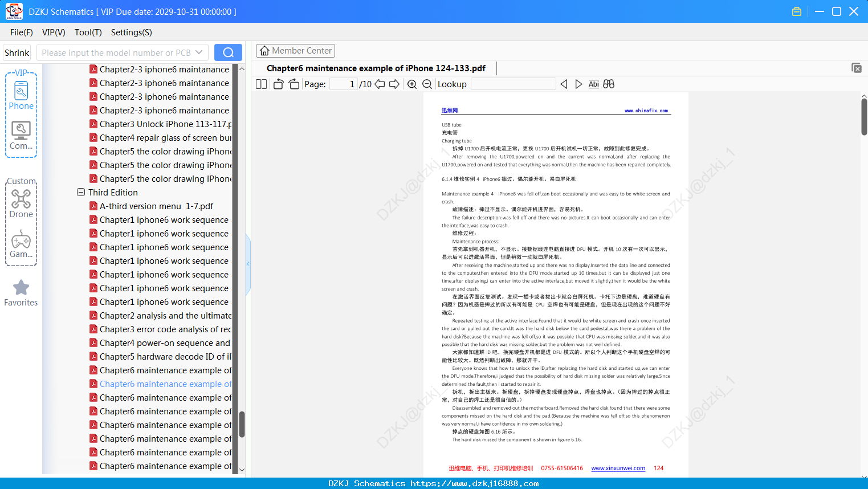
Task: Select the Chapter6 maintenance example PDF tab
Action: pos(376,68)
